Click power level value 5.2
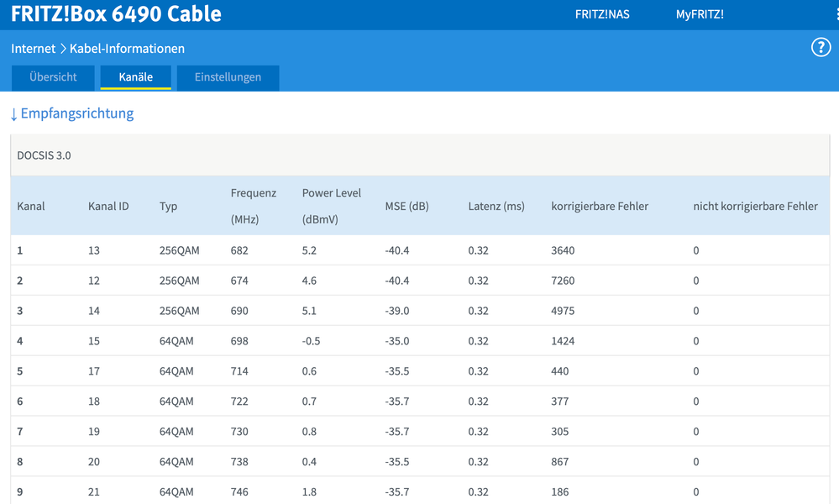839x504 pixels. [309, 250]
